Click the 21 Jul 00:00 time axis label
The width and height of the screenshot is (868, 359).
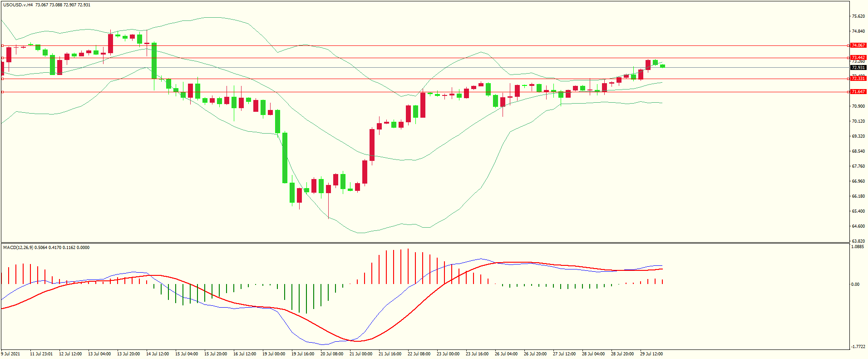pos(361,354)
